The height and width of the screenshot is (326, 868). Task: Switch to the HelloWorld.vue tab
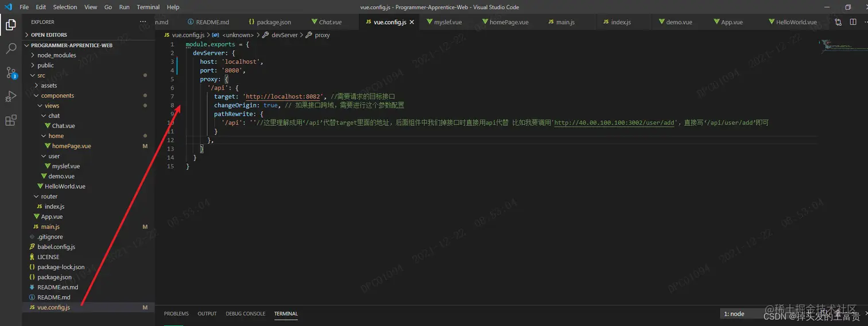point(792,22)
